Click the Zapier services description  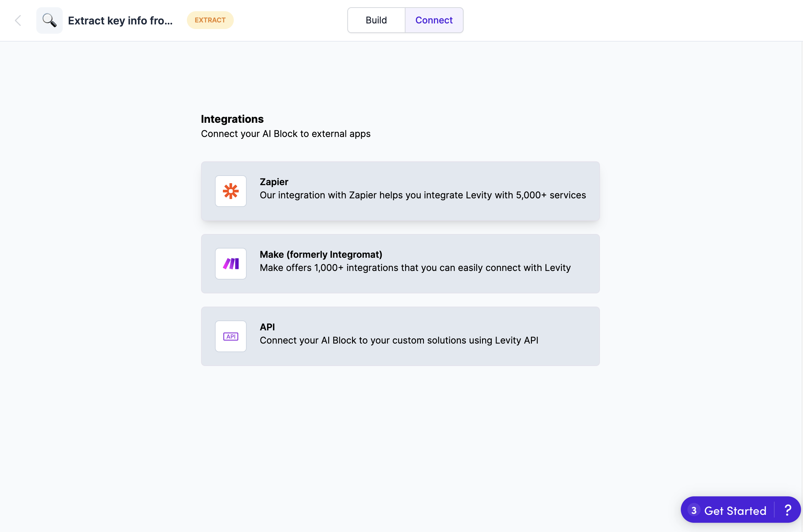tap(423, 195)
